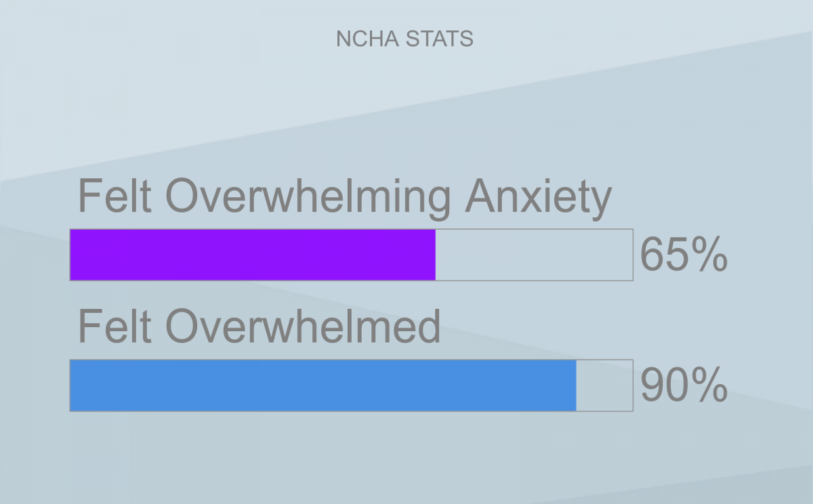Click the NCHA STATS title text
The height and width of the screenshot is (504, 813).
[404, 39]
